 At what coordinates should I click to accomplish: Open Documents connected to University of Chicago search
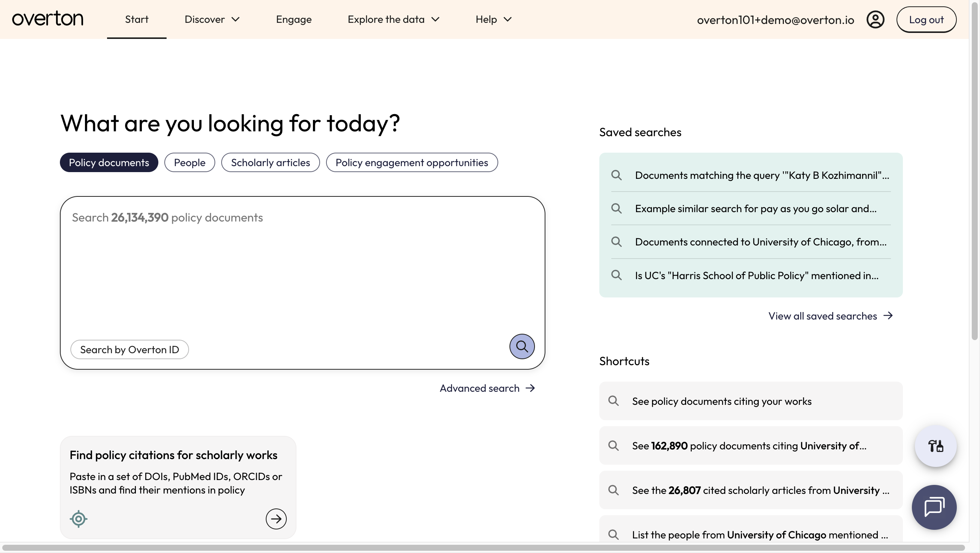(751, 242)
